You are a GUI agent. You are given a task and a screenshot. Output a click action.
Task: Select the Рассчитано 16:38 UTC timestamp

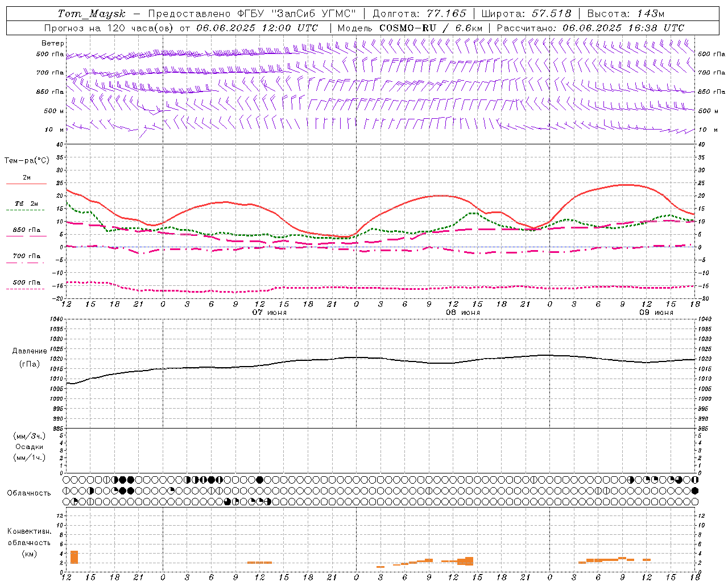tap(590, 28)
